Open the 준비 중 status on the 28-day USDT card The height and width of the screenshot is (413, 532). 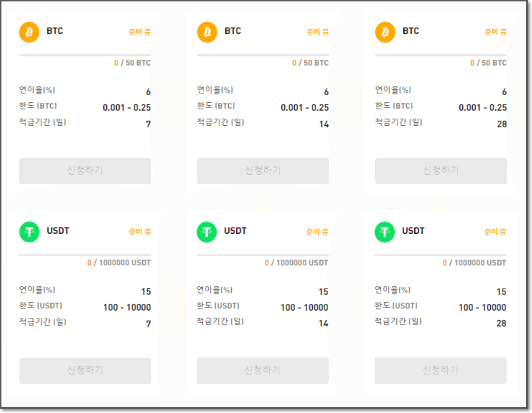(x=495, y=232)
